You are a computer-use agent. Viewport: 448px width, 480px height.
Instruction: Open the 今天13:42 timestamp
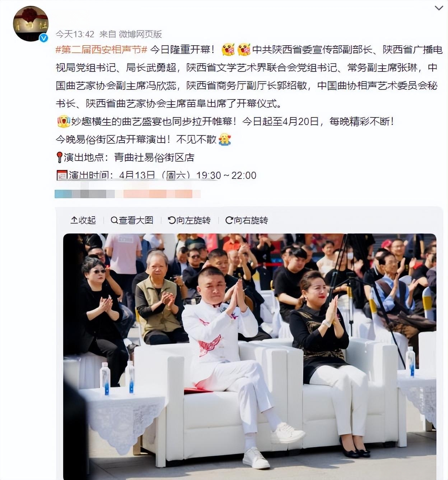click(75, 34)
